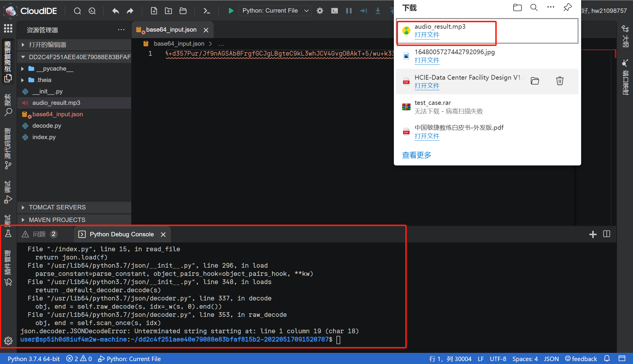Switch to the 问题 problems tab
The width and height of the screenshot is (633, 364).
tap(39, 234)
